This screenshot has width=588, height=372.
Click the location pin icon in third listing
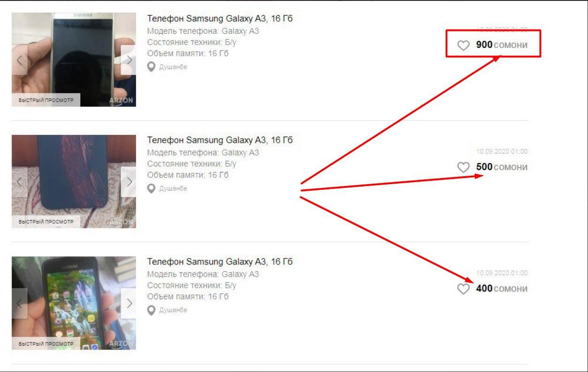(x=151, y=310)
